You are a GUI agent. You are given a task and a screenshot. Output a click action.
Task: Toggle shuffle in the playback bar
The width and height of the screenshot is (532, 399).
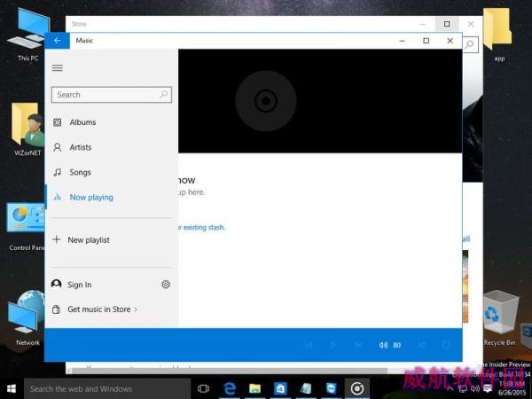click(x=422, y=345)
